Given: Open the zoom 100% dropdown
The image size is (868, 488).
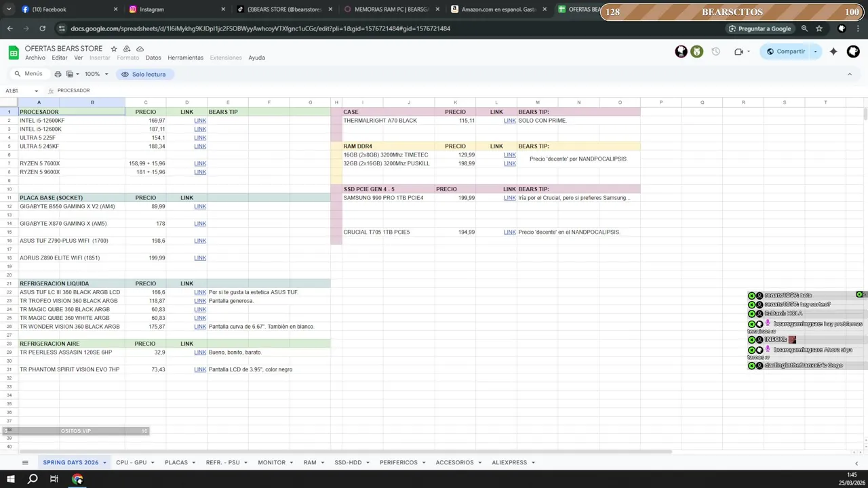Looking at the screenshot, I should [x=96, y=74].
